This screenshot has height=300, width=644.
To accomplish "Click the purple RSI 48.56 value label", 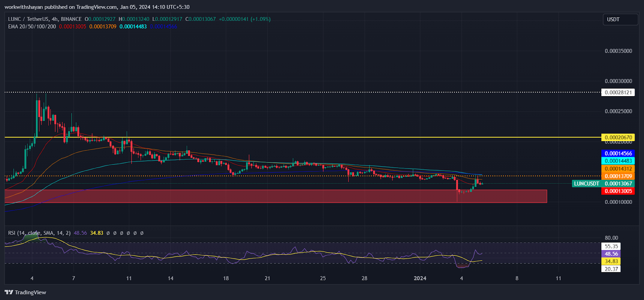I will click(611, 254).
